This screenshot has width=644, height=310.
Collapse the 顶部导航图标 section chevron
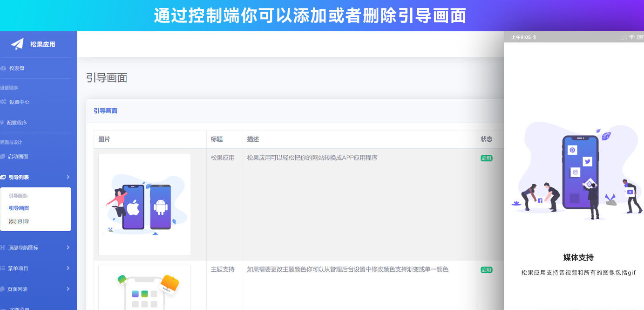tap(68, 247)
